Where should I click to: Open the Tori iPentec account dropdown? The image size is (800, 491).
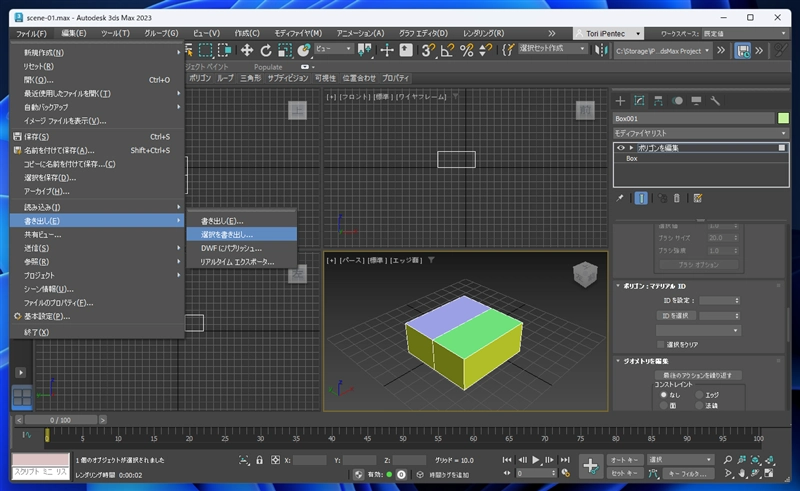point(608,34)
